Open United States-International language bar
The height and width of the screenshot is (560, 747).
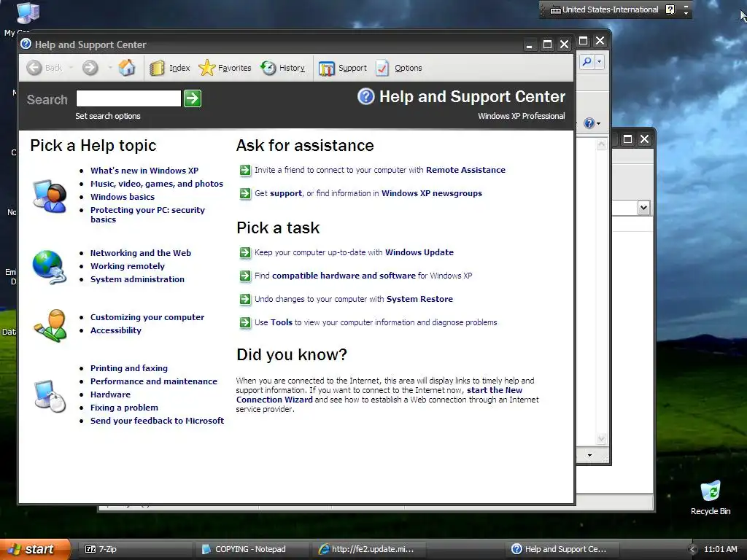605,9
